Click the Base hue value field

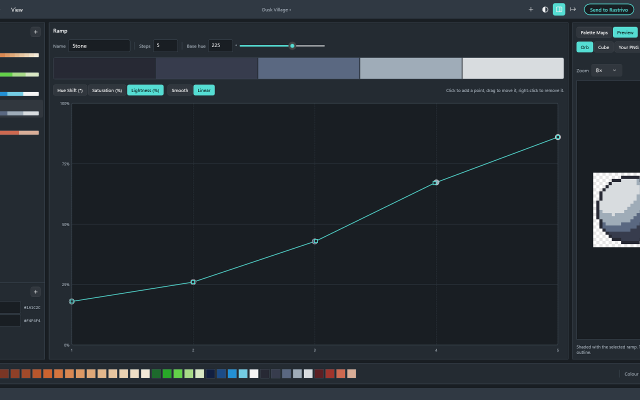point(220,46)
